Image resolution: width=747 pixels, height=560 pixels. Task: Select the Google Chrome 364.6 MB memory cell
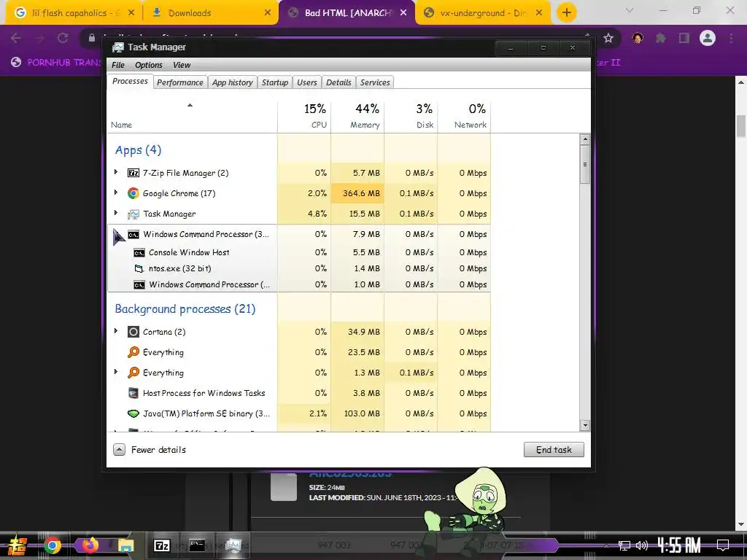pos(357,193)
